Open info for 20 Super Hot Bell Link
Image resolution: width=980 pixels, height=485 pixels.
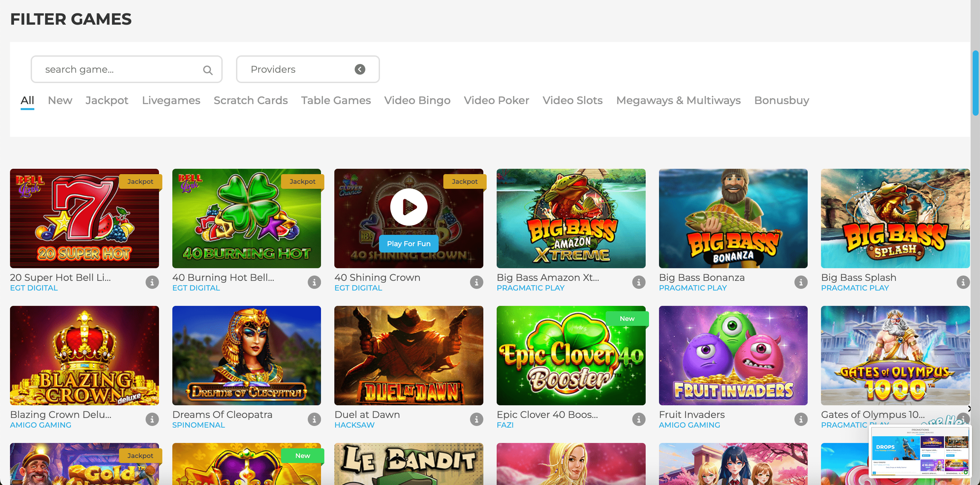[x=152, y=282]
